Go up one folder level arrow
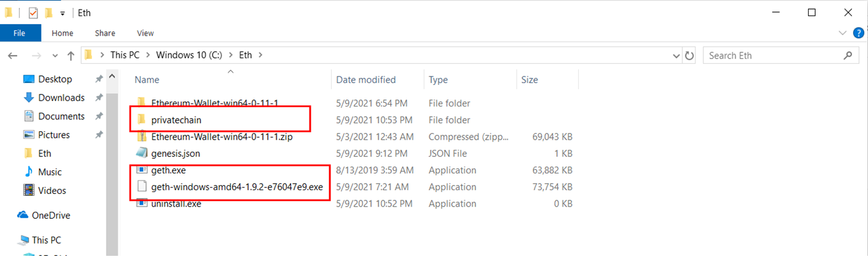This screenshot has height=259, width=868. pyautogui.click(x=71, y=56)
